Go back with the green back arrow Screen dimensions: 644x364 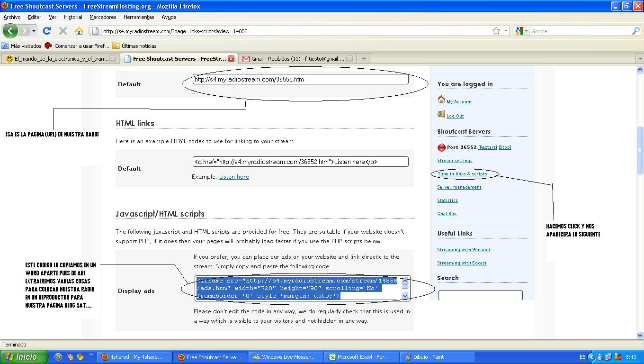click(10, 31)
